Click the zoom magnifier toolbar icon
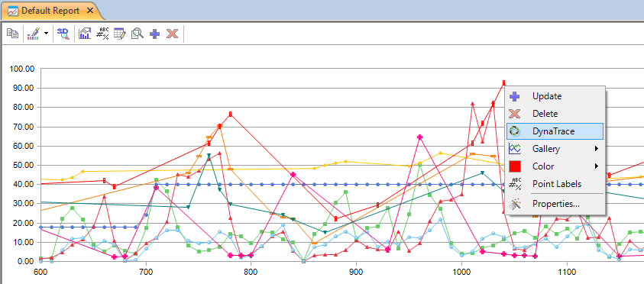Viewport: 644px width, 284px height. click(x=138, y=34)
